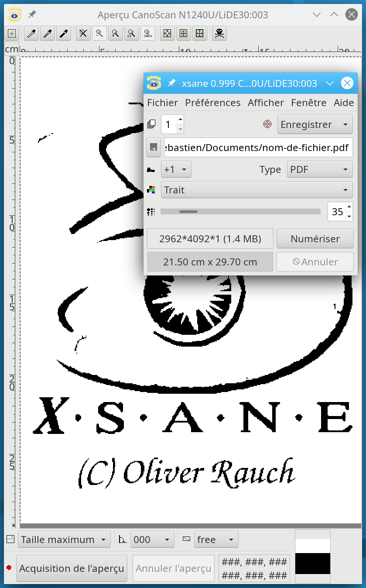The width and height of the screenshot is (366, 588).
Task: Increase threshold value 35 with up arrow
Action: (349, 207)
